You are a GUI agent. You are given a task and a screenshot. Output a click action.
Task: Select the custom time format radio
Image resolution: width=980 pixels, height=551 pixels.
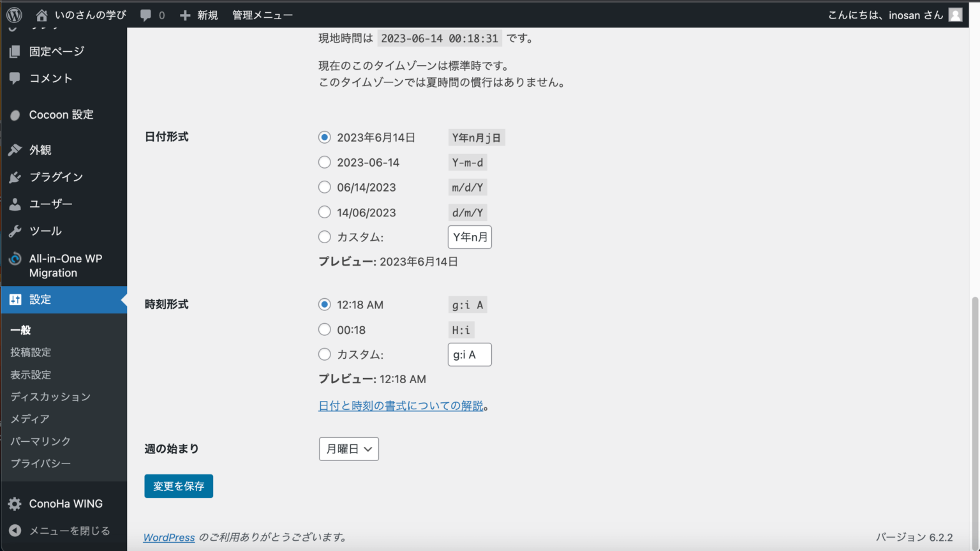325,354
